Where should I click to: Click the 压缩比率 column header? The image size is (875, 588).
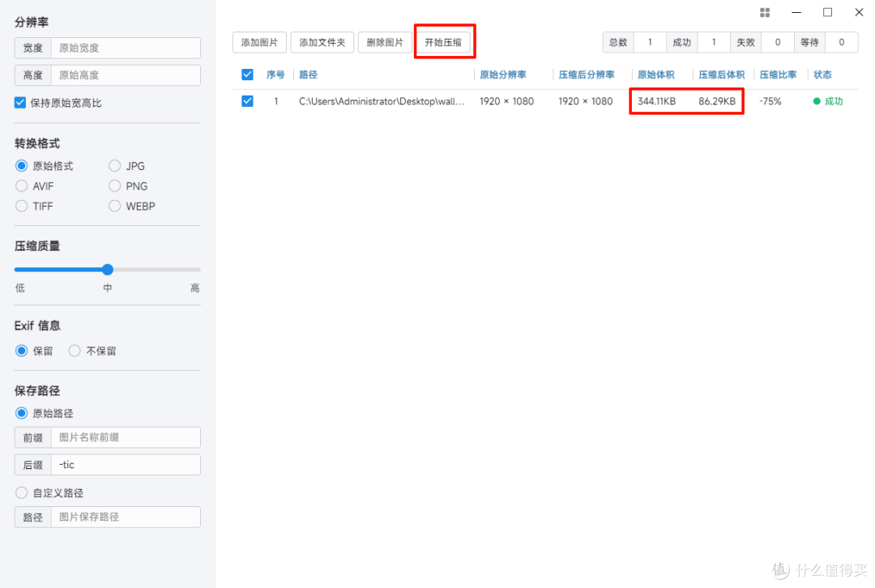(x=778, y=75)
